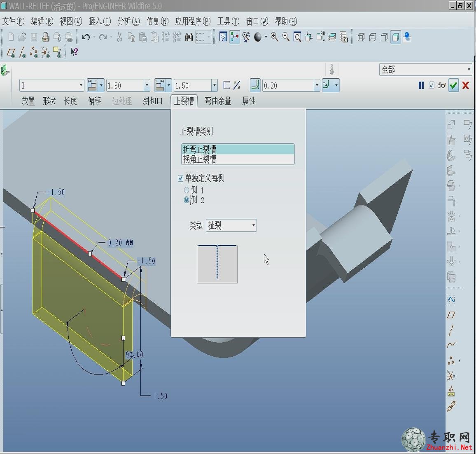Click the context help arrow icon
This screenshot has width=476, height=454.
[75, 52]
